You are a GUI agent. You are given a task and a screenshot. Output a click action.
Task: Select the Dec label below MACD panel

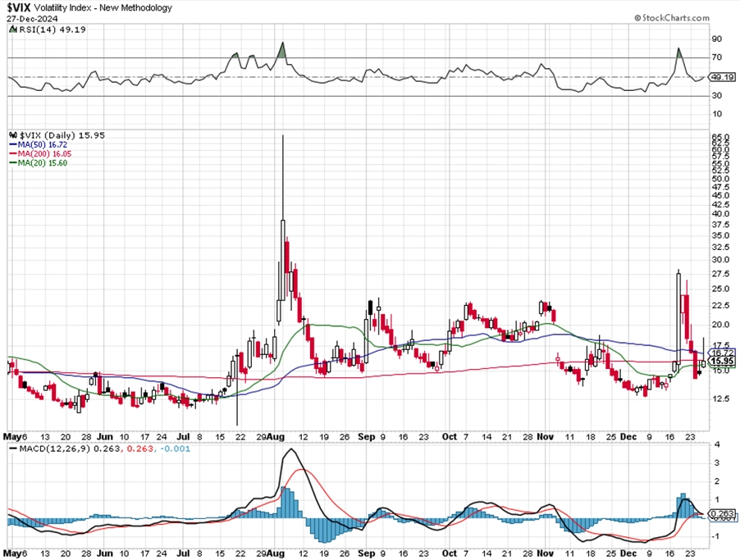(x=628, y=553)
